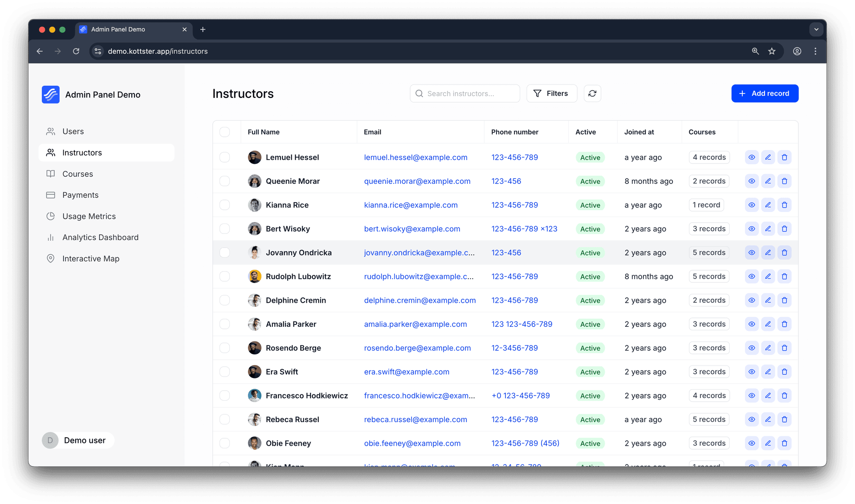The image size is (855, 504).
Task: Select all rows with header checkbox
Action: (225, 132)
